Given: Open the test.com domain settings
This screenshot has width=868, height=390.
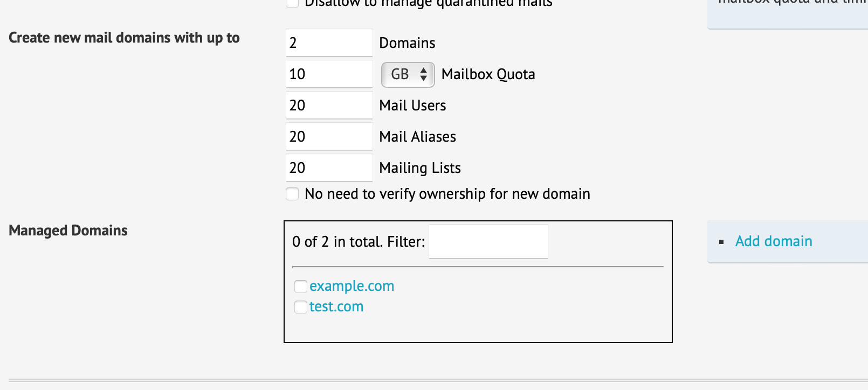Looking at the screenshot, I should [336, 307].
